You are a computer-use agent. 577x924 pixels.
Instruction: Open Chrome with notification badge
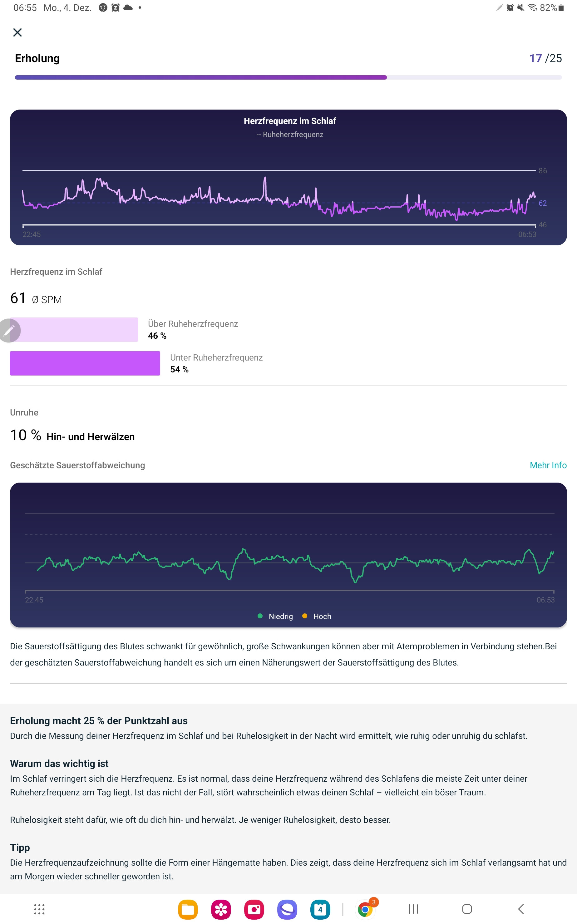(x=366, y=909)
